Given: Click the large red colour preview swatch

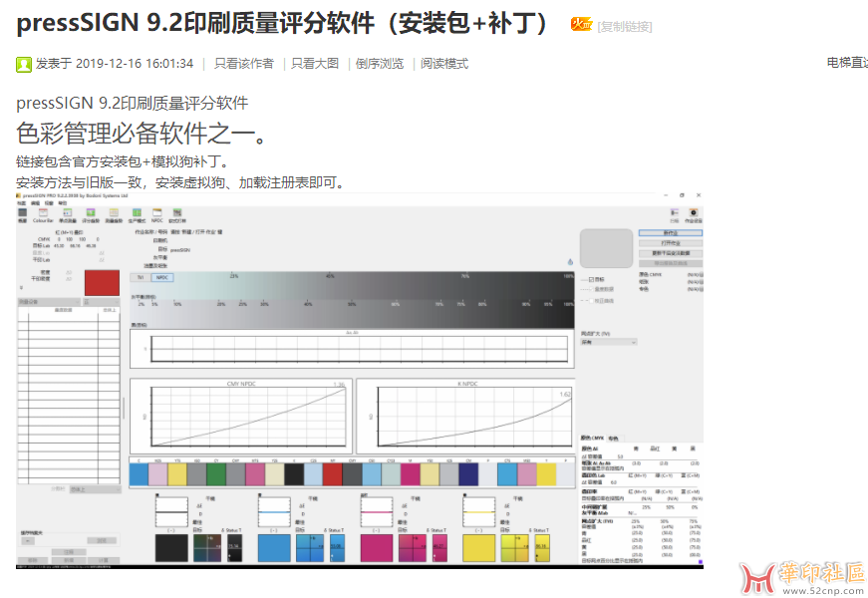Looking at the screenshot, I should [x=102, y=283].
